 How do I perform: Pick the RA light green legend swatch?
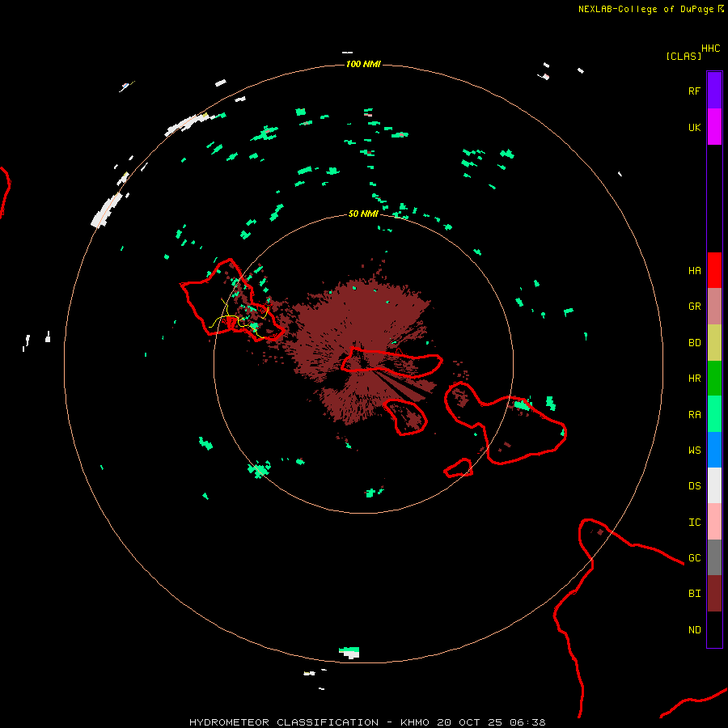[x=714, y=414]
